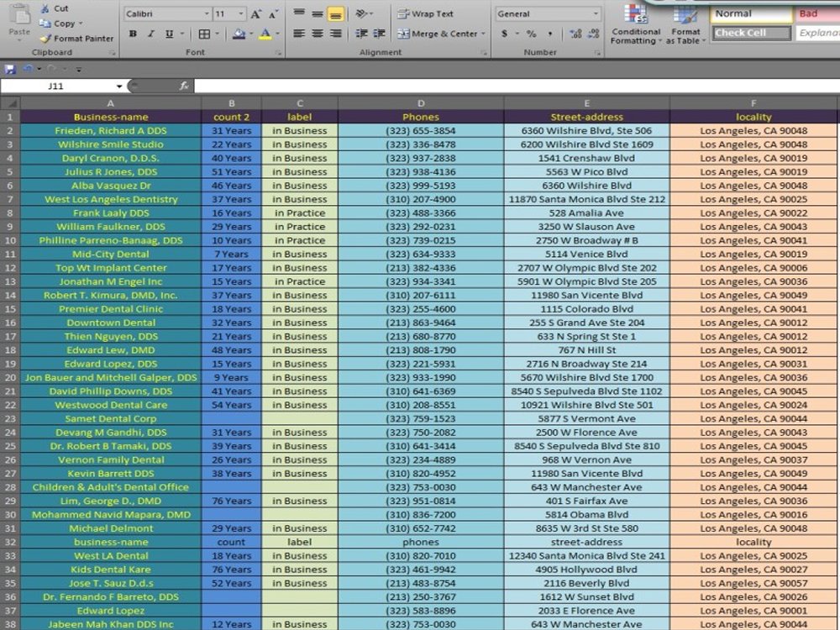Customize Quick Access Toolbar dropdown
The image size is (840, 630).
point(79,69)
